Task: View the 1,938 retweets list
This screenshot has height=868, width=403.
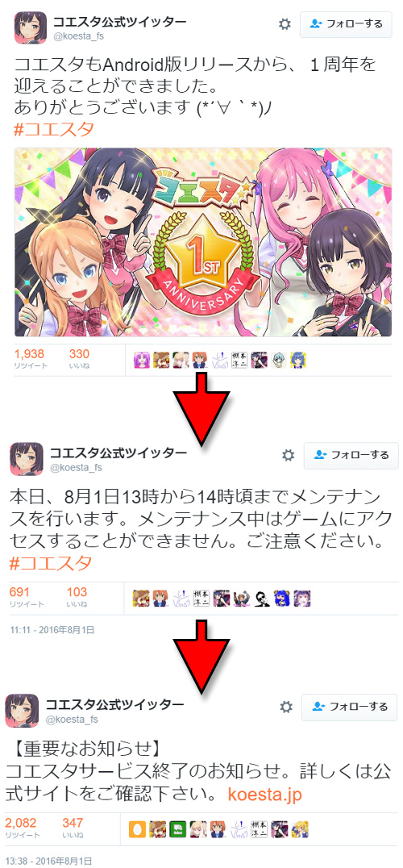Action: pos(31,359)
